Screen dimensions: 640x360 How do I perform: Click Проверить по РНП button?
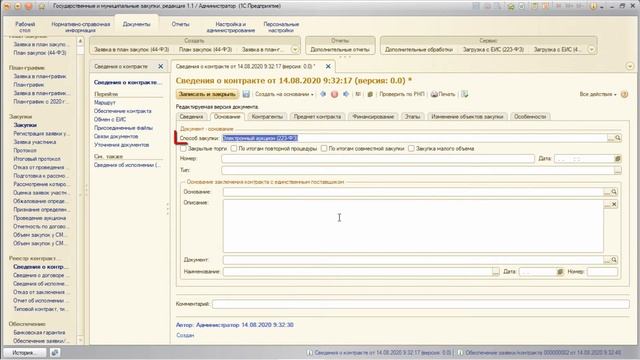click(x=402, y=94)
